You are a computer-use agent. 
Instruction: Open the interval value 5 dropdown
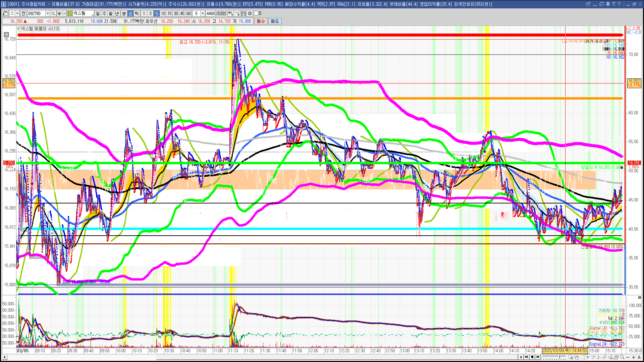point(203,13)
